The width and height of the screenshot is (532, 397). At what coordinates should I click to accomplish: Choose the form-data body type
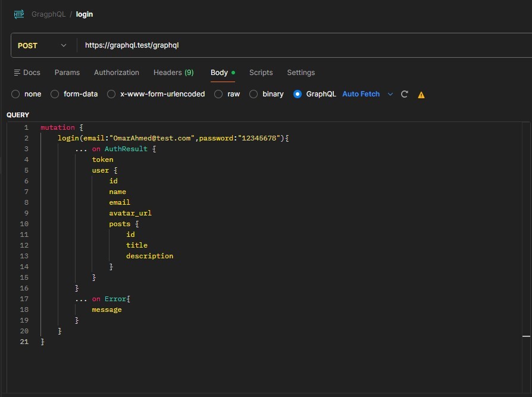55,94
